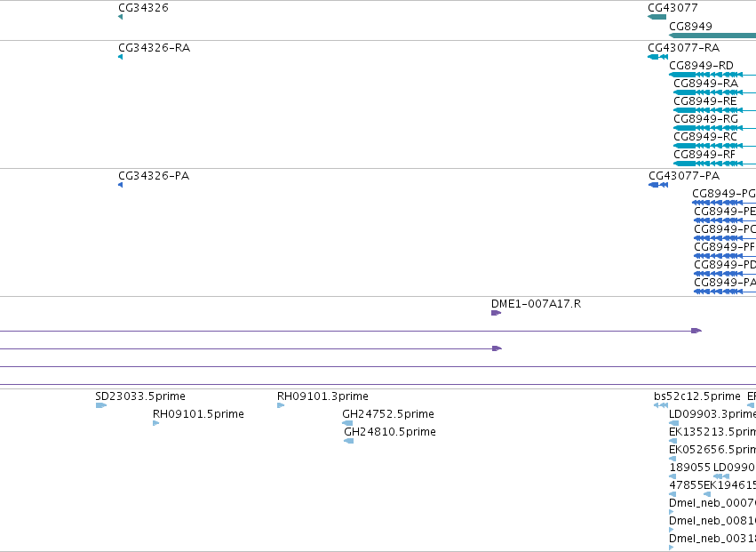This screenshot has width=756, height=552.
Task: Open the CG8949-RE transcript label
Action: (x=705, y=101)
